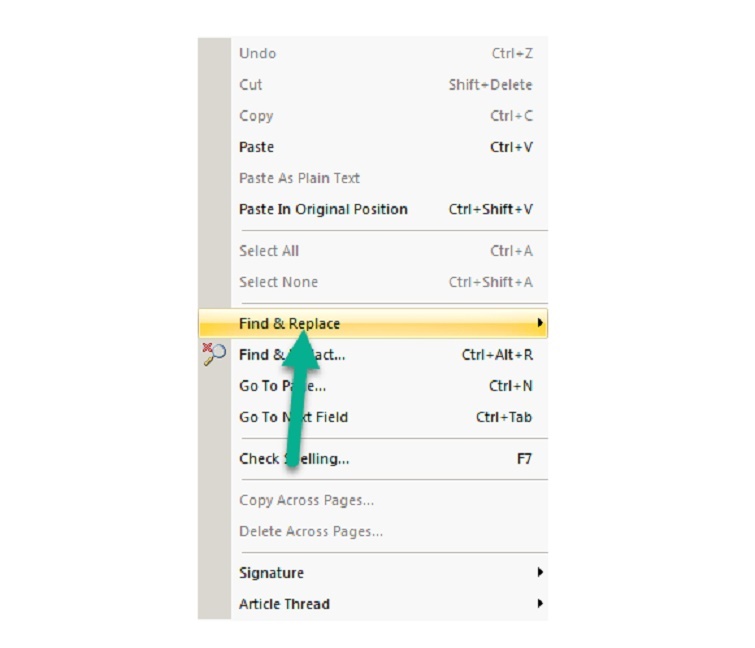Image resolution: width=755 pixels, height=648 pixels.
Task: Click the Select None entry
Action: coord(278,282)
